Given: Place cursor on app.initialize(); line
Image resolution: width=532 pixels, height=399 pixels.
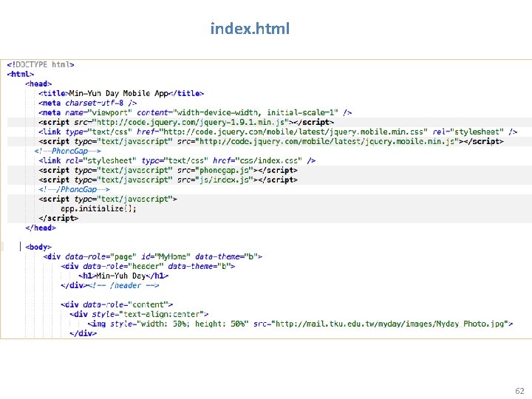Looking at the screenshot, I should (98, 208).
